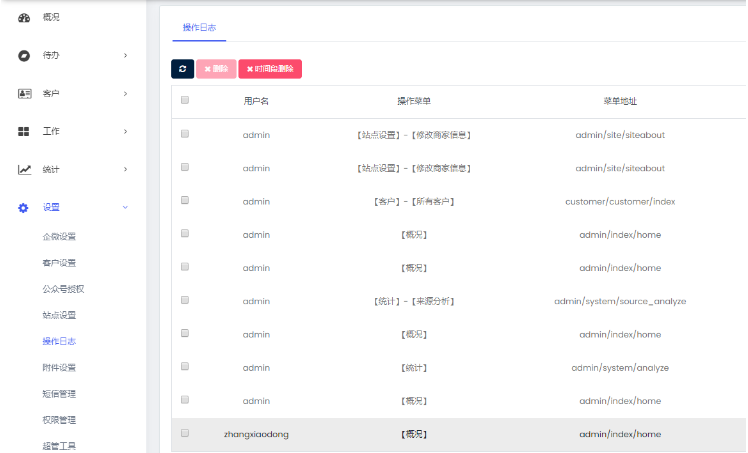Image resolution: width=748 pixels, height=453 pixels.
Task: Expand the 统计 menu chevron
Action: coord(125,169)
